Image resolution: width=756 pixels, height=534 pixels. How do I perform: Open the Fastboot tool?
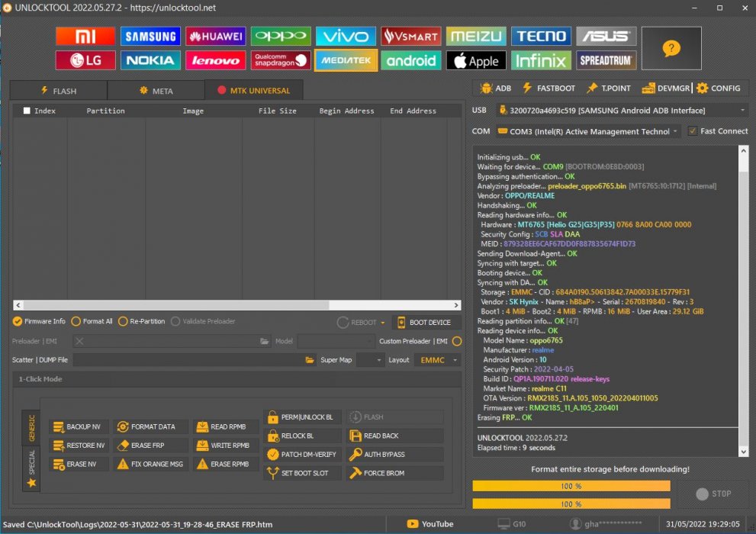[x=549, y=88]
